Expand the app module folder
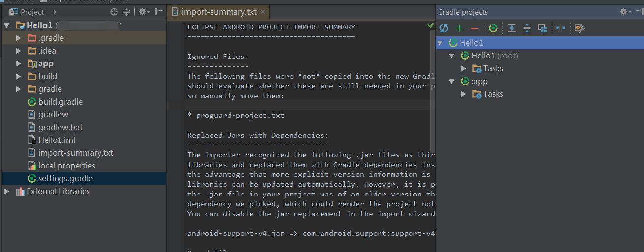Viewport: 644px width, 252px height. coord(19,63)
